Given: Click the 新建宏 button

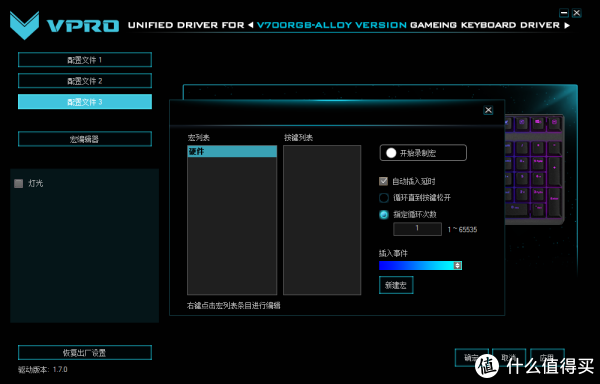Looking at the screenshot, I should pyautogui.click(x=396, y=285).
